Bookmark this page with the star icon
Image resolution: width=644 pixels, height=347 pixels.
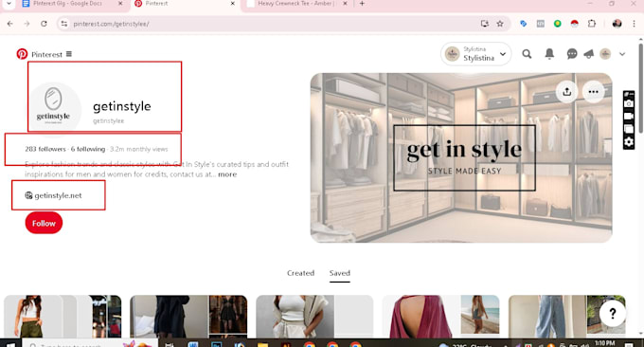(500, 24)
